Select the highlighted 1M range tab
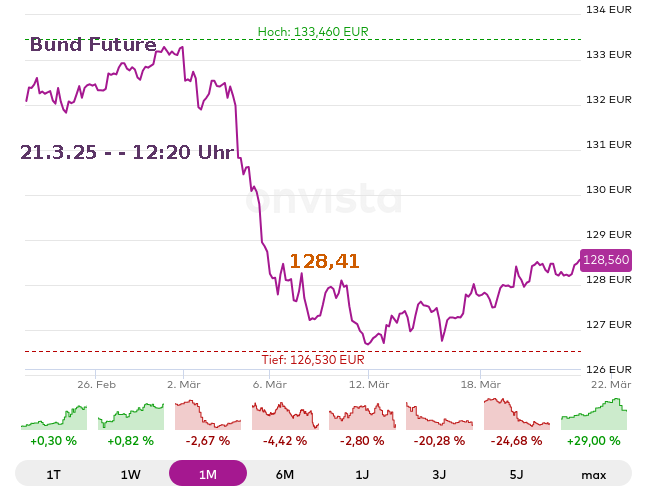The height and width of the screenshot is (491, 648). pyautogui.click(x=208, y=474)
